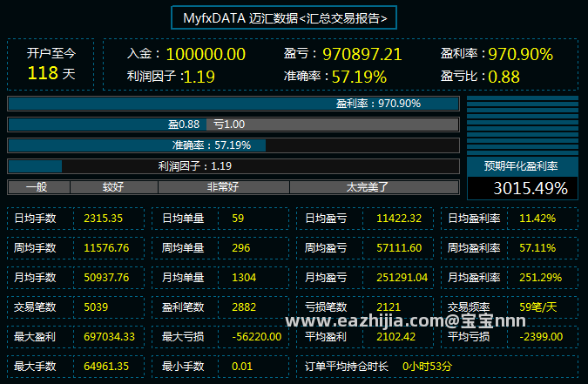Click 日均手数 value 2315.35
This screenshot has height=384, width=588.
(x=103, y=219)
